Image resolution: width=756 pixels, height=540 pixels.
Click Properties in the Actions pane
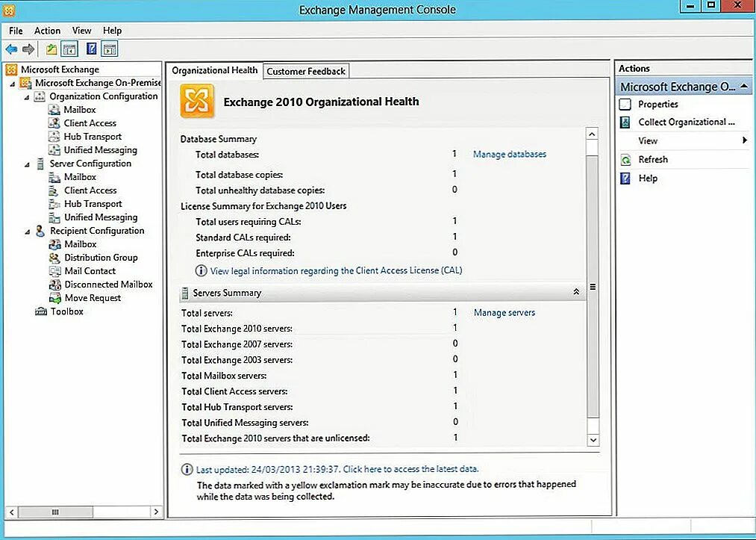coord(658,105)
